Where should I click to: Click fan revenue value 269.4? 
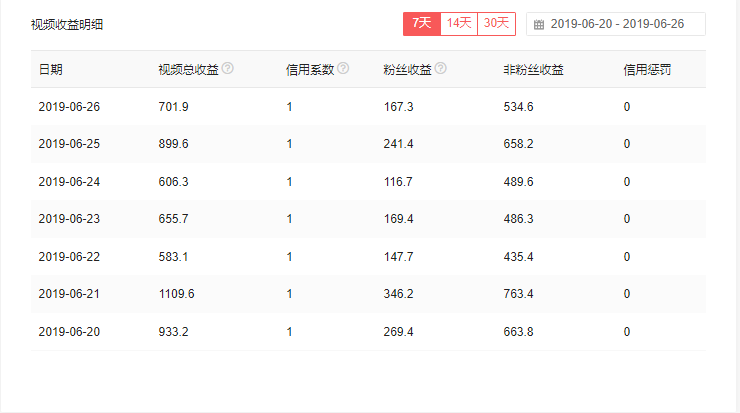[398, 332]
